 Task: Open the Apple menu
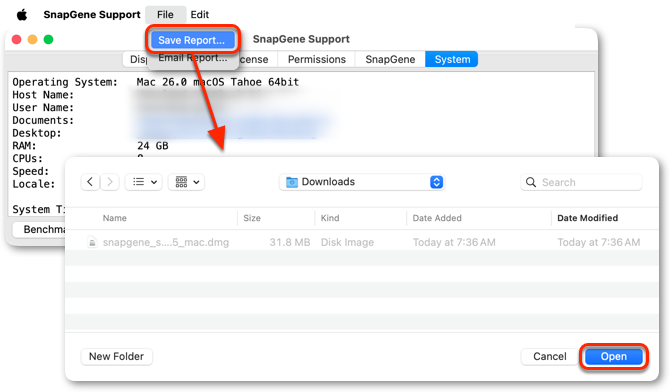pos(22,15)
